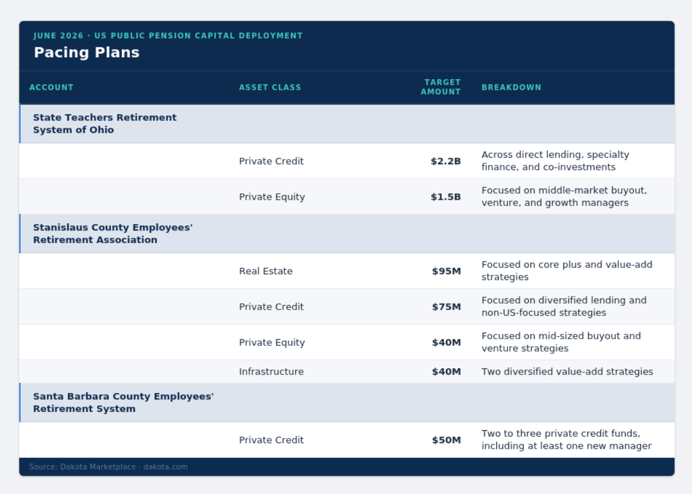The height and width of the screenshot is (494, 692).
Task: Click the Breakdown column header
Action: (x=511, y=87)
